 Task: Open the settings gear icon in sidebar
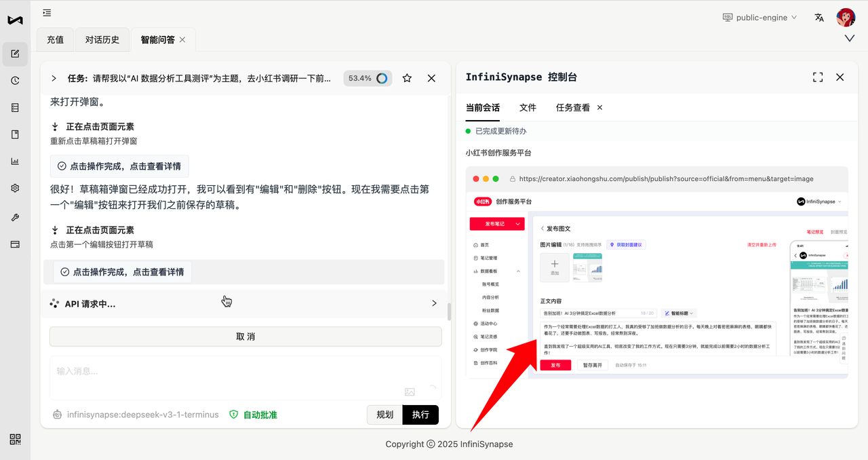[x=15, y=189]
